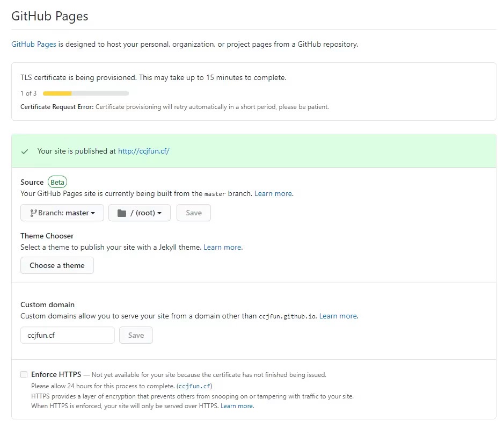This screenshot has height=428, width=504.
Task: Click into the Custom domain text field
Action: coord(68,335)
